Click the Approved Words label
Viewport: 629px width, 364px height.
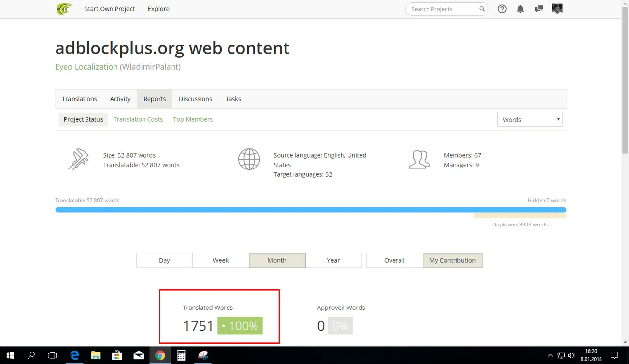tap(341, 308)
